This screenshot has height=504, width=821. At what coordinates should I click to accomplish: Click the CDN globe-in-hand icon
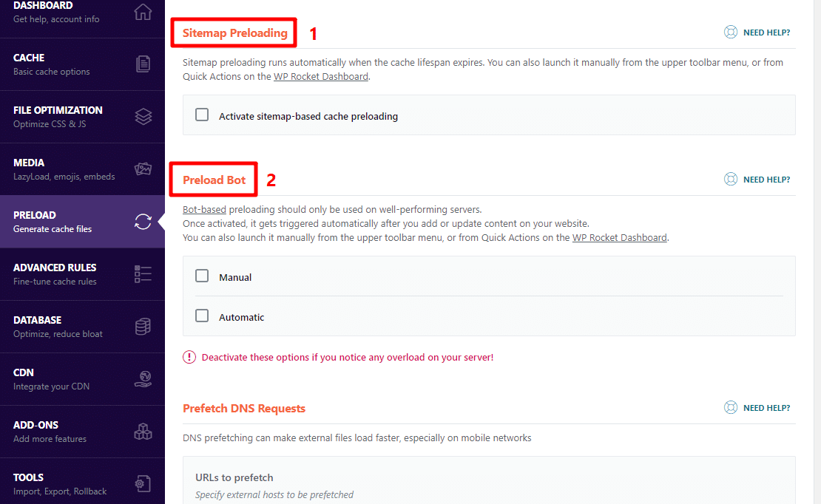pyautogui.click(x=143, y=379)
